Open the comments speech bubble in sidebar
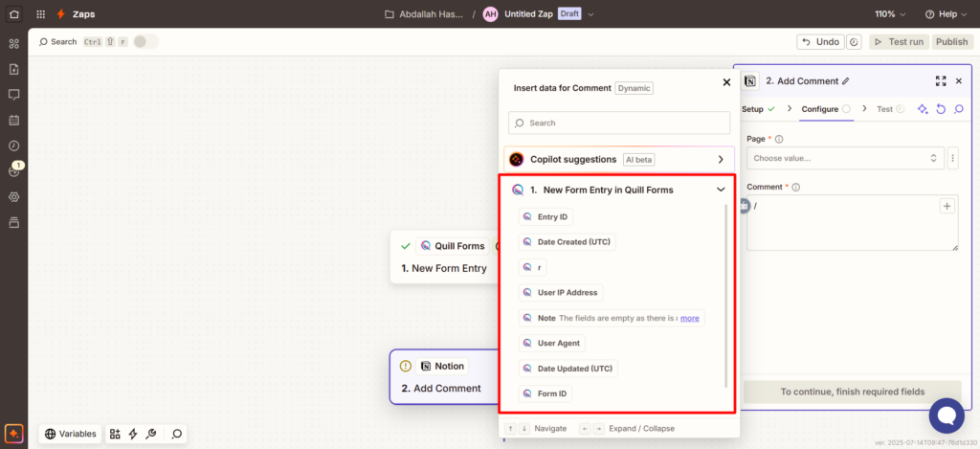 (13, 95)
